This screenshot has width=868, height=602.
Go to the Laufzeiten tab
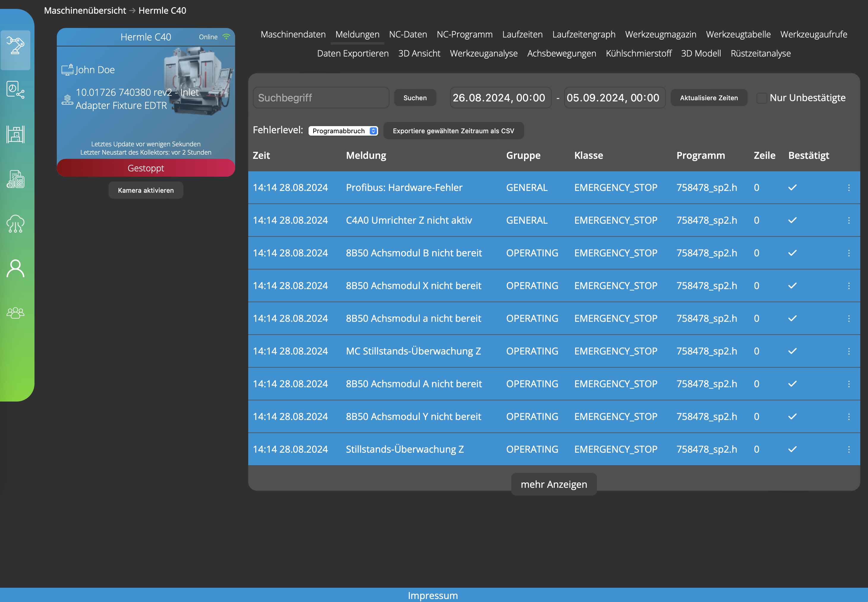522,34
